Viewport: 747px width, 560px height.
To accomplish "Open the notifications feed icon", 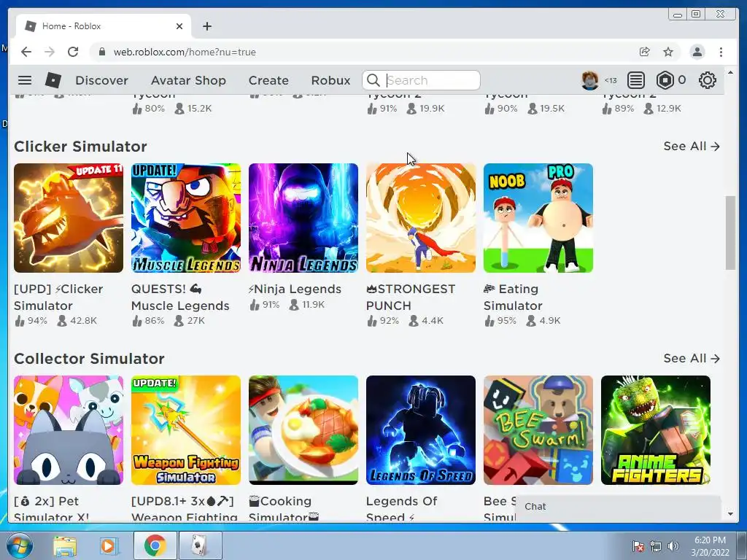I will coord(635,80).
